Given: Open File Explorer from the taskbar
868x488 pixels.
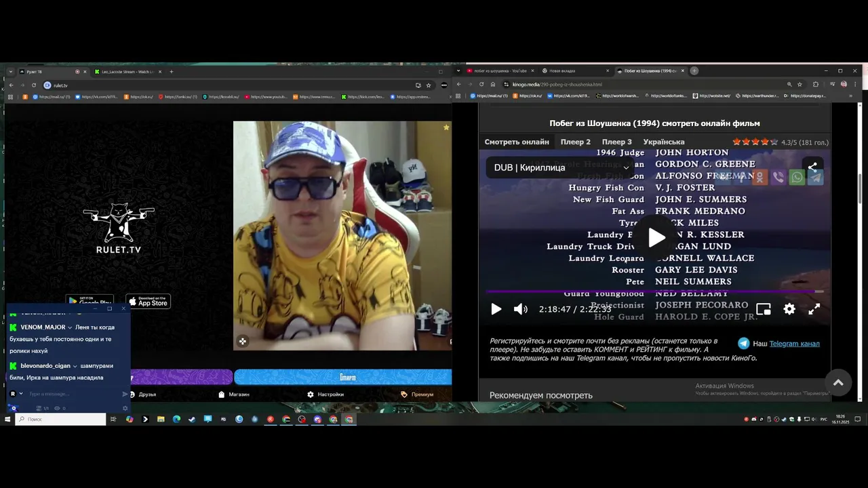Looking at the screenshot, I should click(161, 420).
